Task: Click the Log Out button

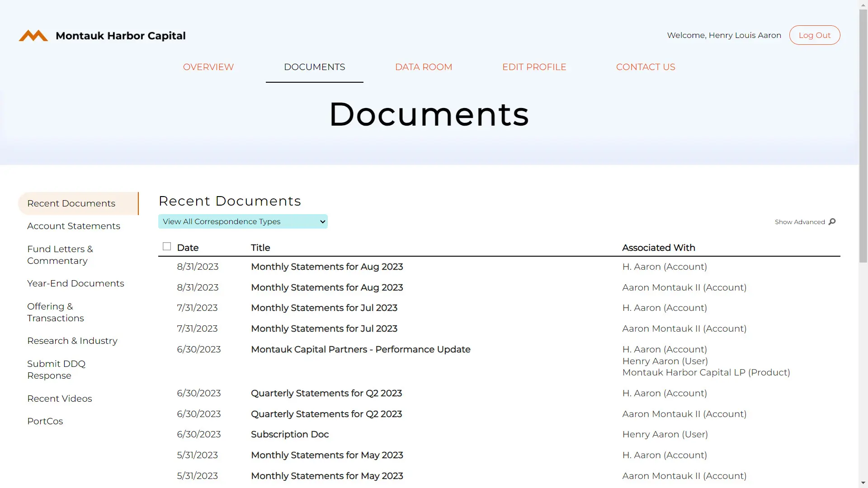Action: pos(814,35)
